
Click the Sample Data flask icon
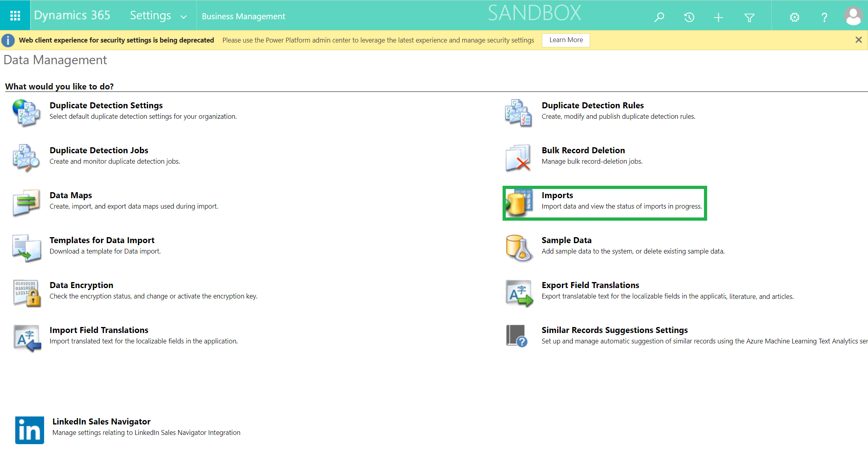point(519,248)
